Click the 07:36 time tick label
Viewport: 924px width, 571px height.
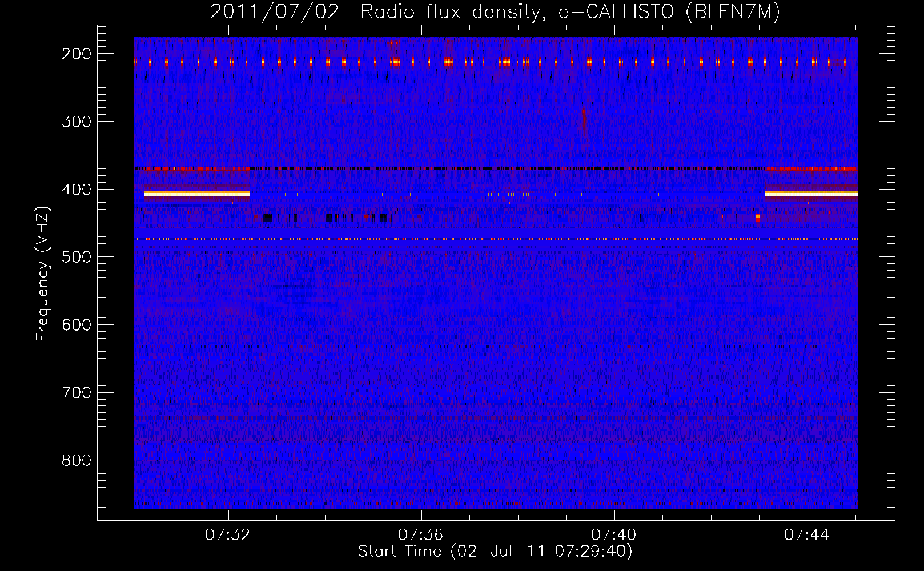[421, 535]
